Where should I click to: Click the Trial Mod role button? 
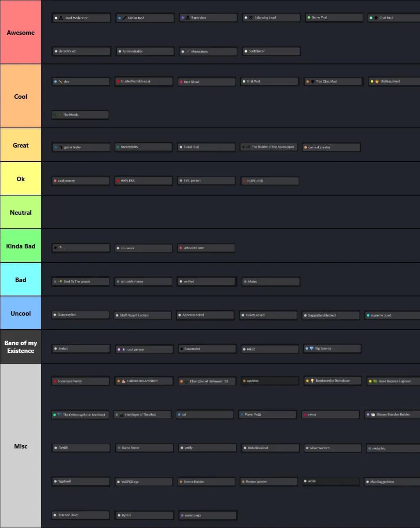[x=269, y=81]
